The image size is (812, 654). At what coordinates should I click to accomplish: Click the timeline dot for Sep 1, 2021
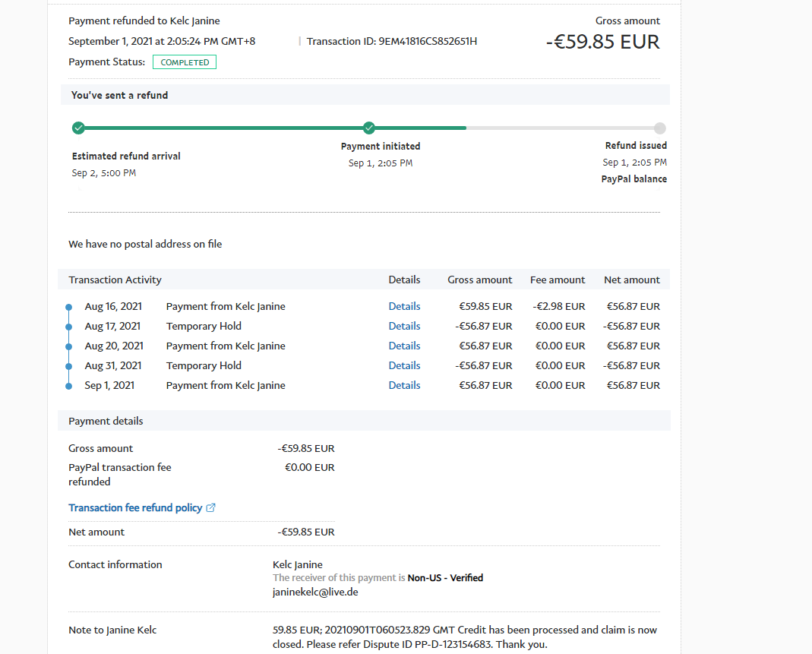click(68, 386)
